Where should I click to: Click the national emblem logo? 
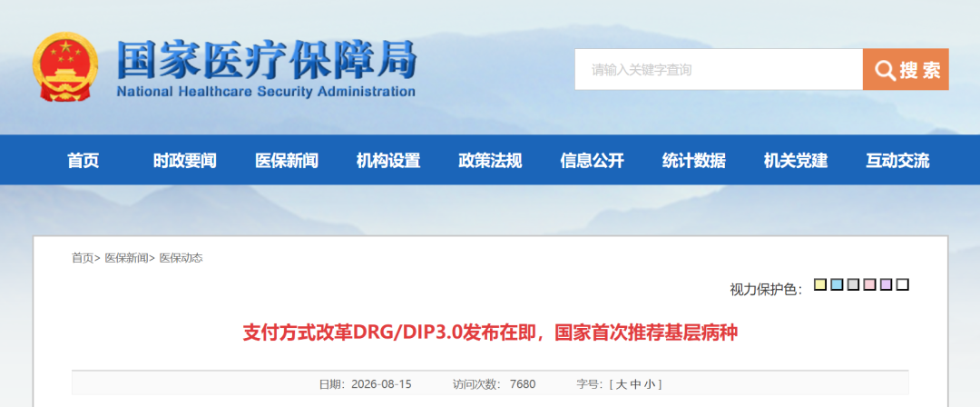tap(65, 66)
